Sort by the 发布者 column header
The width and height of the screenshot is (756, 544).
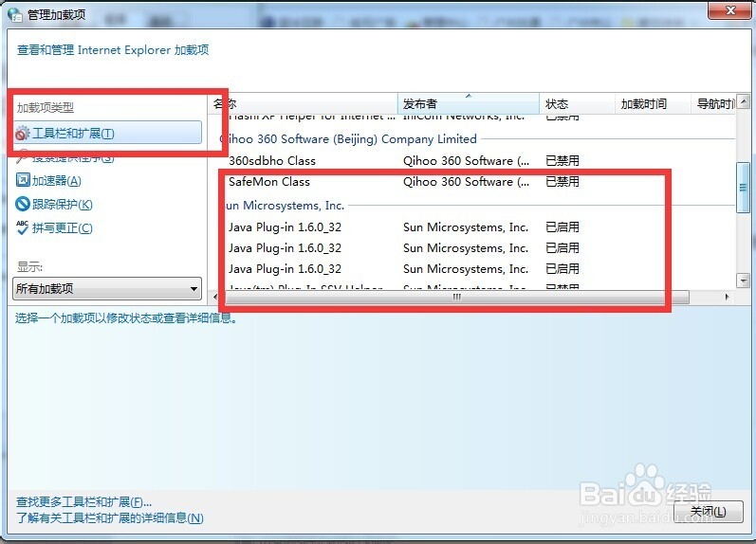click(x=469, y=103)
